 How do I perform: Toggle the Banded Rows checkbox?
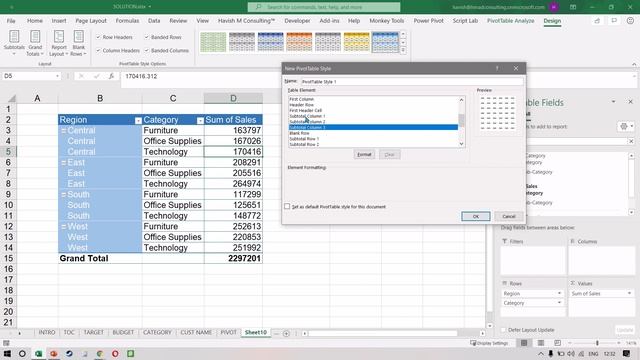[x=147, y=37]
